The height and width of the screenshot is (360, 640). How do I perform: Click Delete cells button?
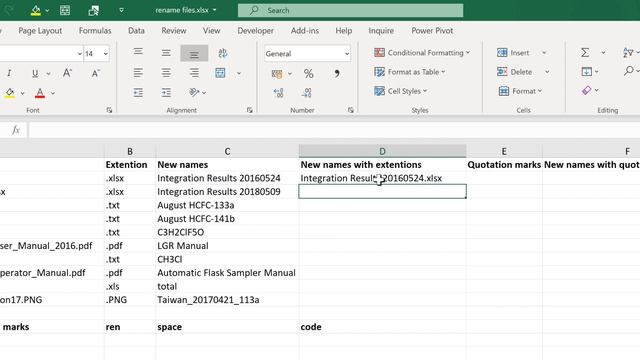[x=514, y=72]
